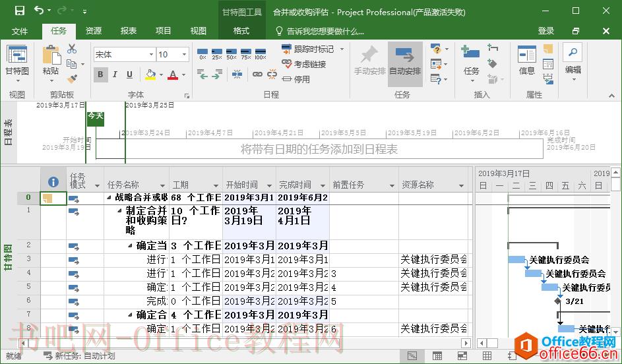Insert a milestone icon
This screenshot has width=622, height=364.
492,63
